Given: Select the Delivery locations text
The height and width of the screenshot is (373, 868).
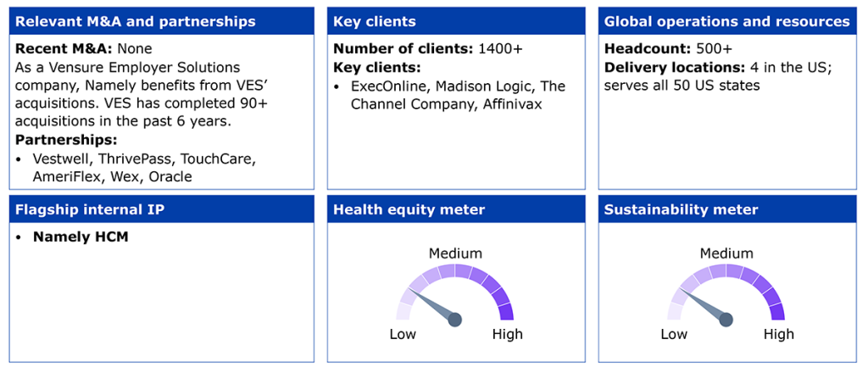Looking at the screenshot, I should [x=715, y=77].
